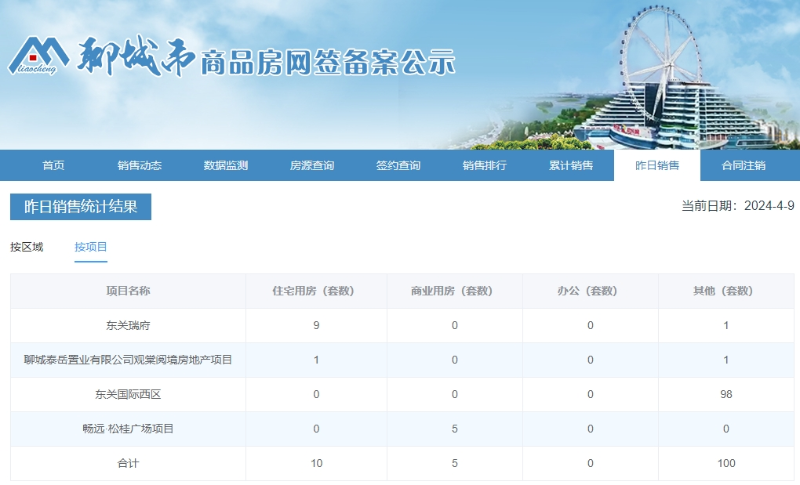Select the 按项目 tab
The height and width of the screenshot is (485, 800).
pos(91,247)
